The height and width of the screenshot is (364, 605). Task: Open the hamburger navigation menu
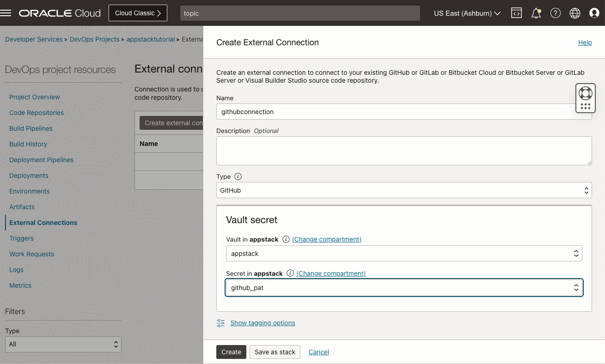click(x=6, y=13)
